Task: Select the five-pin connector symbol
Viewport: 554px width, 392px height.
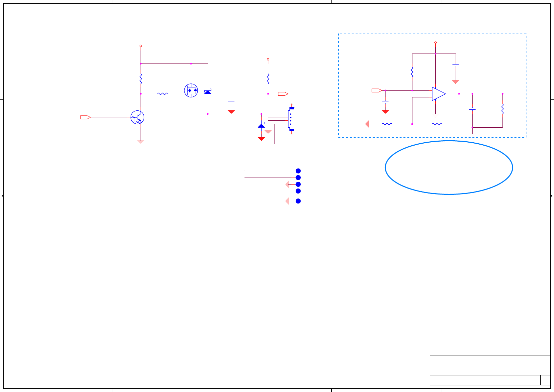Action: tap(292, 119)
